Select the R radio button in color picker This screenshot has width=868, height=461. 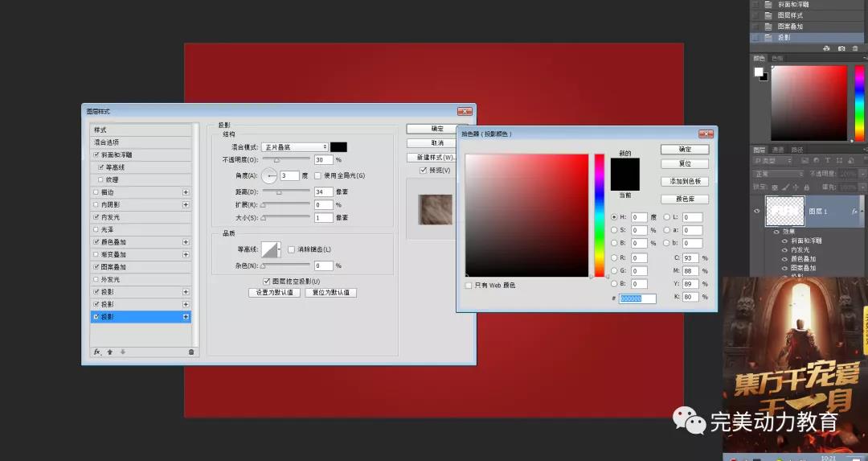614,258
